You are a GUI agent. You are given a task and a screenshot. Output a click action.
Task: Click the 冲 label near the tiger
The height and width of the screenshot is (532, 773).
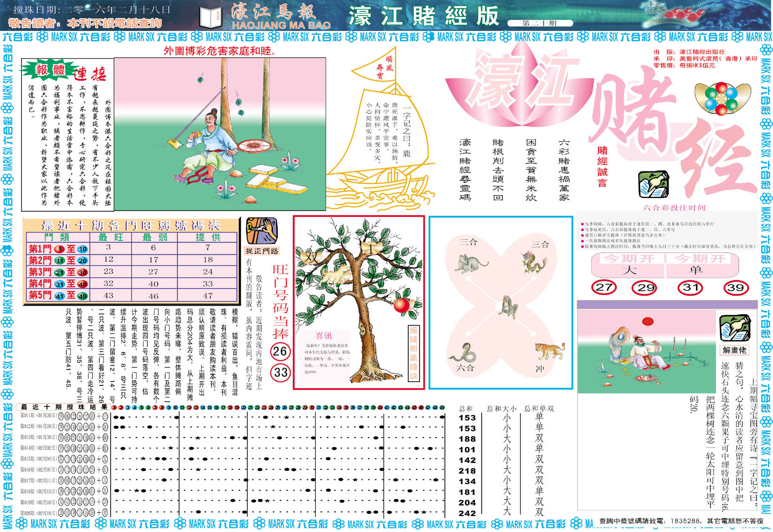point(539,369)
